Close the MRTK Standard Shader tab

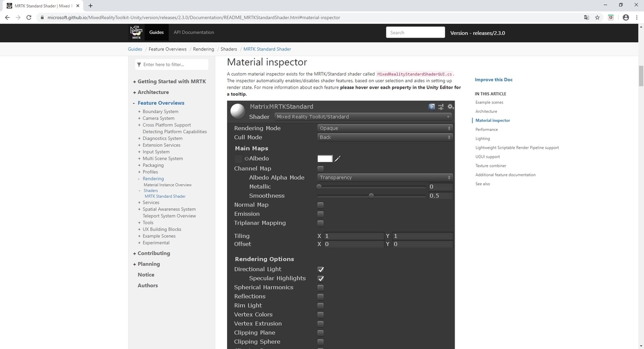(77, 6)
